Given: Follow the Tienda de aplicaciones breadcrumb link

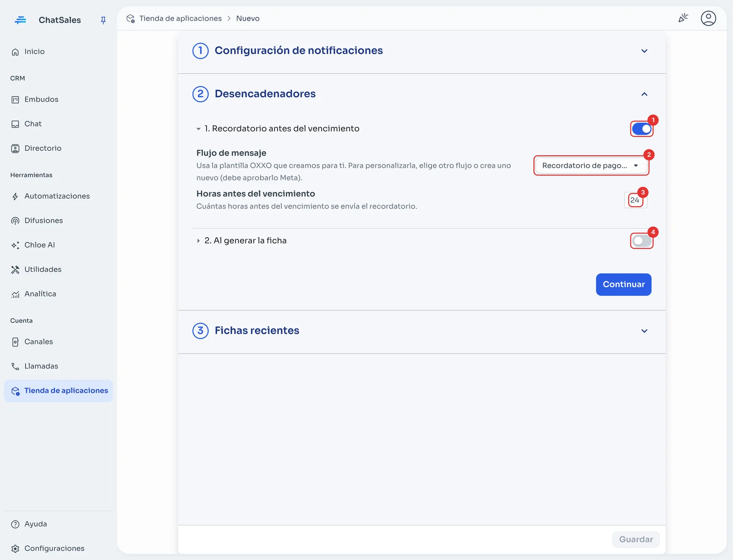Looking at the screenshot, I should coord(181,18).
